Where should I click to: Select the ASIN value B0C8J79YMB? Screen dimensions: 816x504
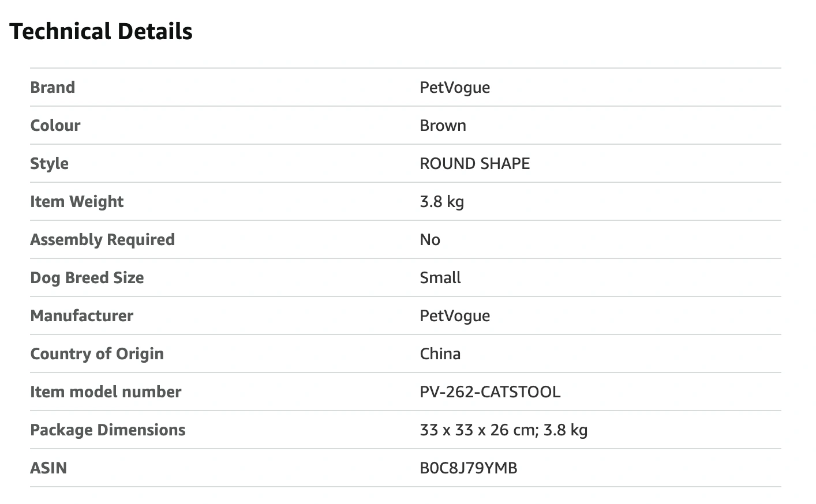click(469, 468)
